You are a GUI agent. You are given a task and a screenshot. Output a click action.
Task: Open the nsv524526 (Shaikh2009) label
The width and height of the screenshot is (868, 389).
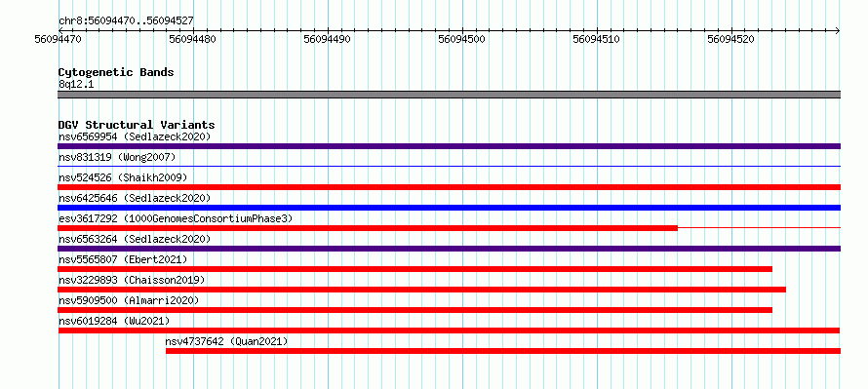coord(123,177)
